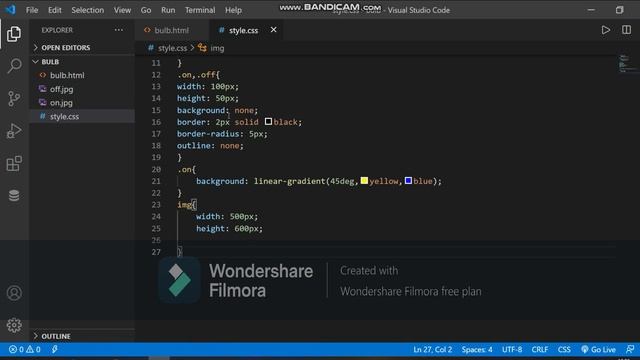The image size is (640, 360).
Task: Click 'background: none;' on line 15
Action: click(x=218, y=110)
